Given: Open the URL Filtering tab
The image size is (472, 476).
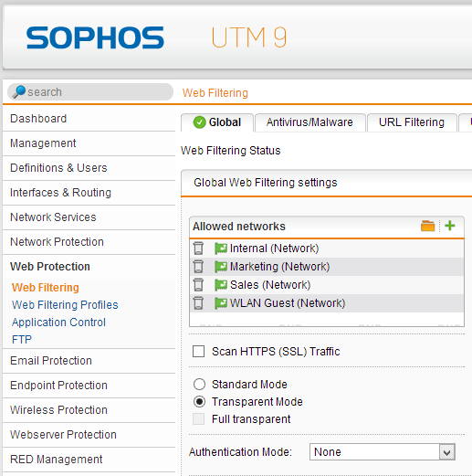Looking at the screenshot, I should pyautogui.click(x=412, y=122).
